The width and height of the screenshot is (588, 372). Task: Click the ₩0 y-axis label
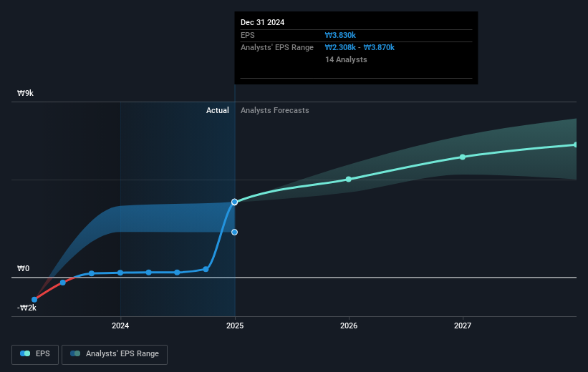[23, 268]
